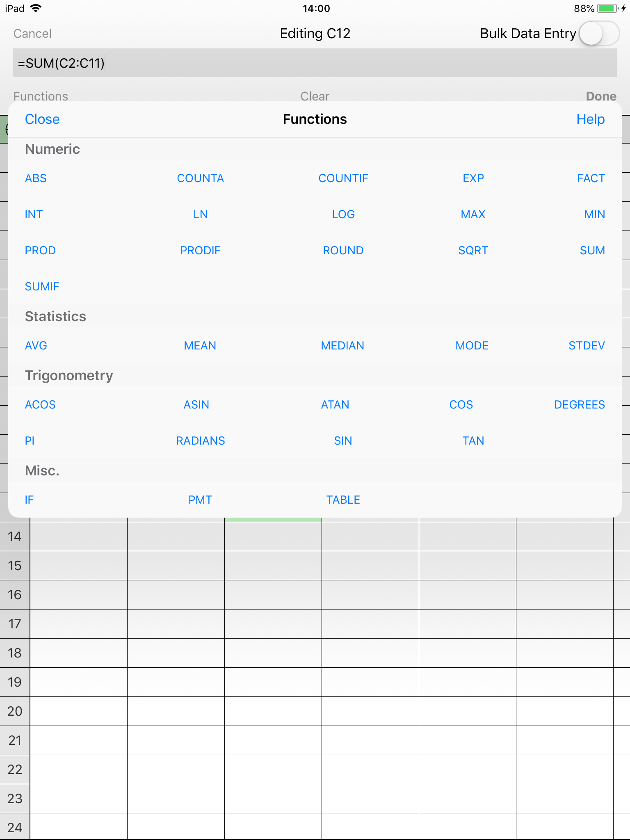Insert the AVG statistics function

click(x=36, y=346)
